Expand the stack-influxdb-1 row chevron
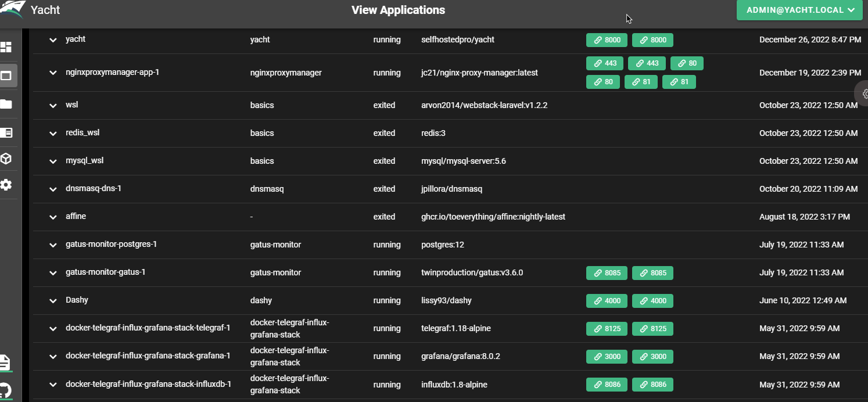Screen dimensions: 868x402 tap(53, 385)
